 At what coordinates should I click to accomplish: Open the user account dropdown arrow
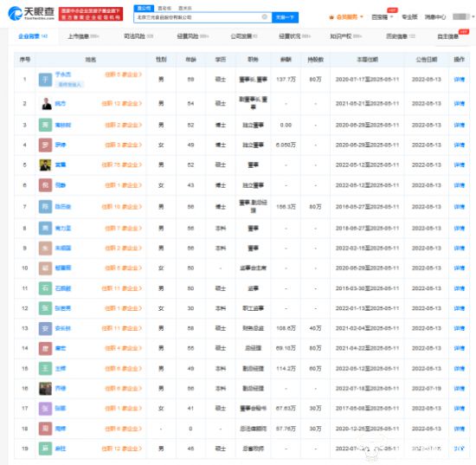[473, 16]
